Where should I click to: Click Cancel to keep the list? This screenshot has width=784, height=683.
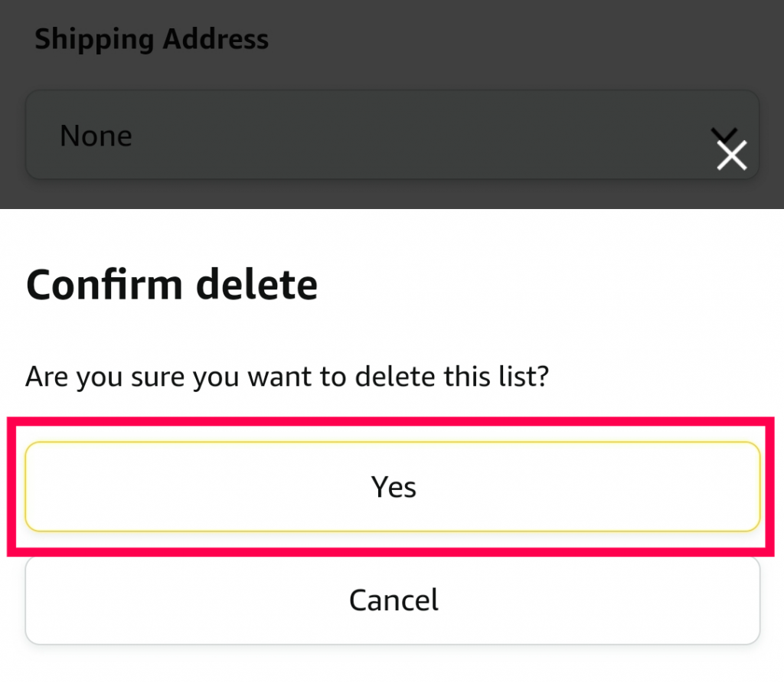point(392,600)
